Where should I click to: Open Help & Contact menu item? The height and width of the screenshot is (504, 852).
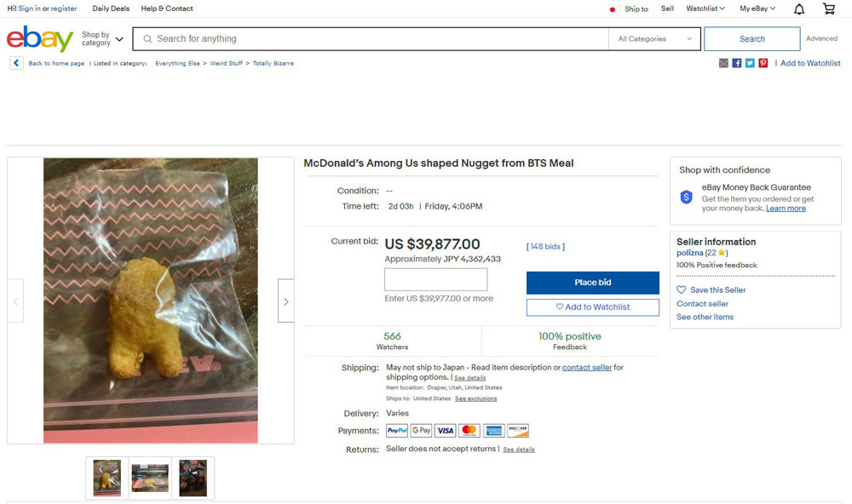pos(167,9)
